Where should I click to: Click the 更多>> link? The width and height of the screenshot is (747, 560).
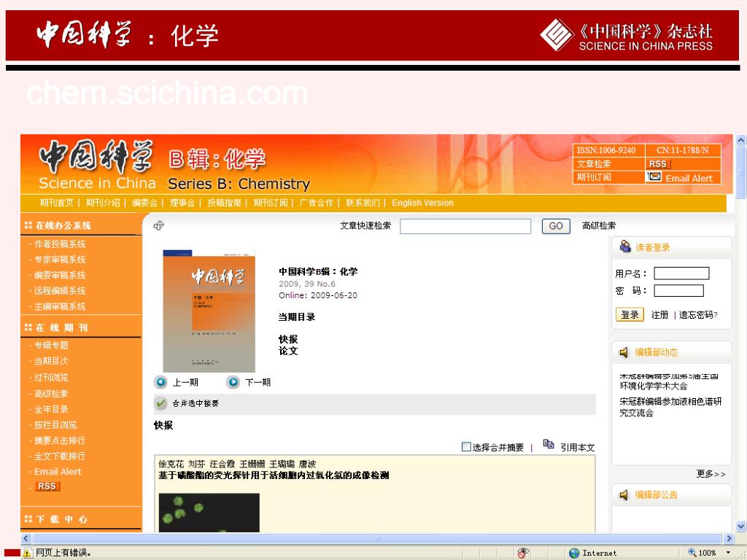coord(711,474)
